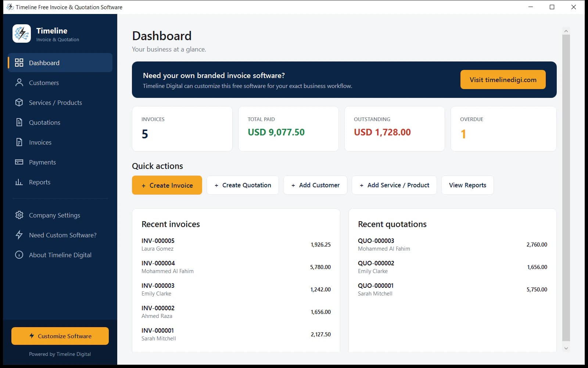Open the Dashboard menu item
The image size is (588, 368).
click(60, 63)
